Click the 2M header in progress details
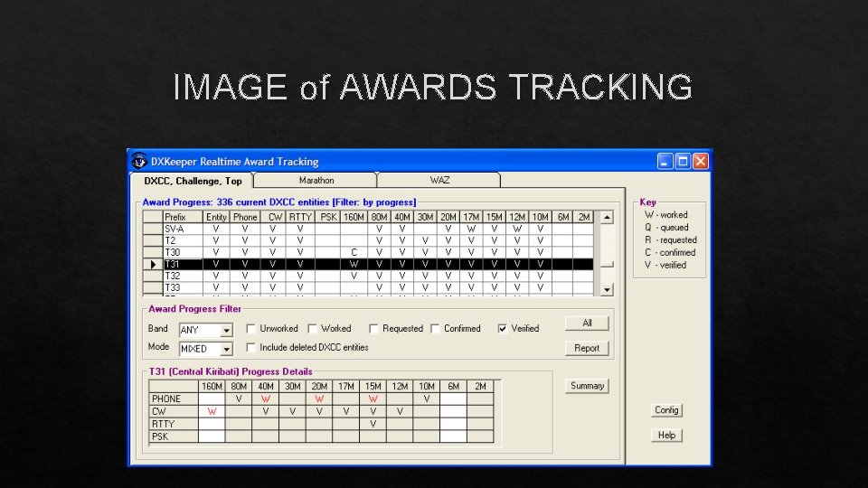868x488 pixels. 480,386
